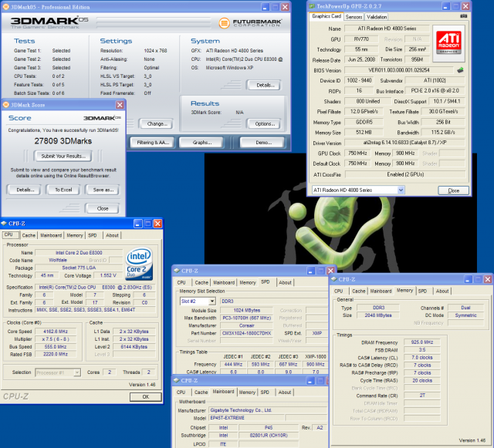Viewport: 494px width, 448px height.
Task: Click Options button under Results
Action: point(264,123)
